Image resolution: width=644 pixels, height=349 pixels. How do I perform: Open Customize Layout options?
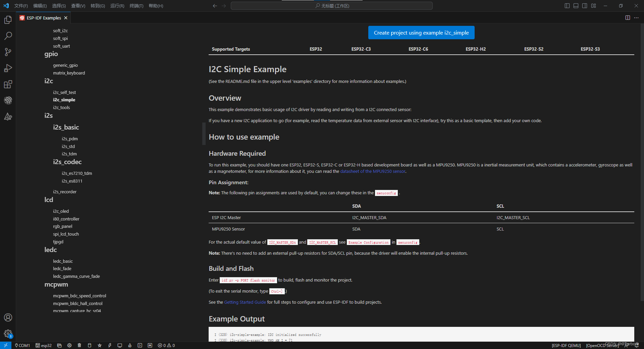tap(594, 6)
